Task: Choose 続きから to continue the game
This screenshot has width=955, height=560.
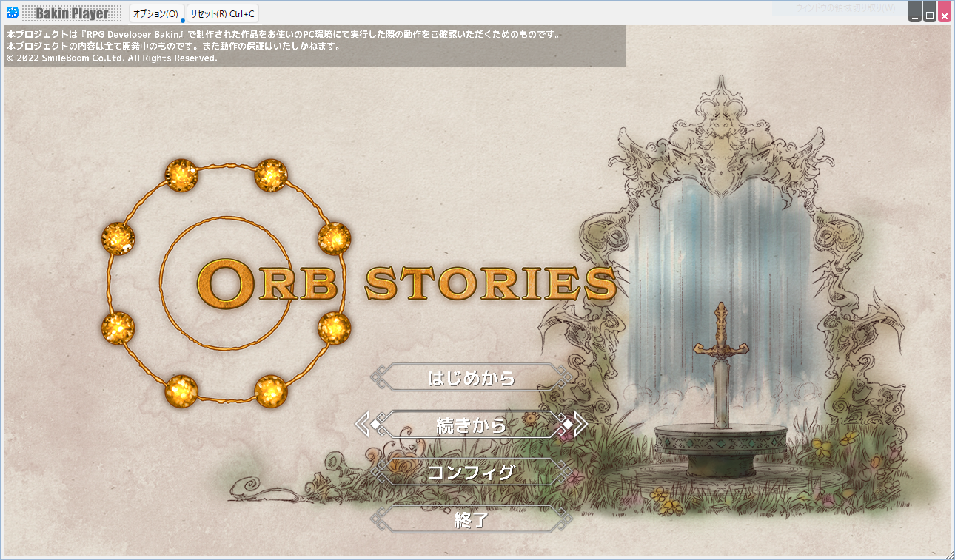Action: coord(472,425)
